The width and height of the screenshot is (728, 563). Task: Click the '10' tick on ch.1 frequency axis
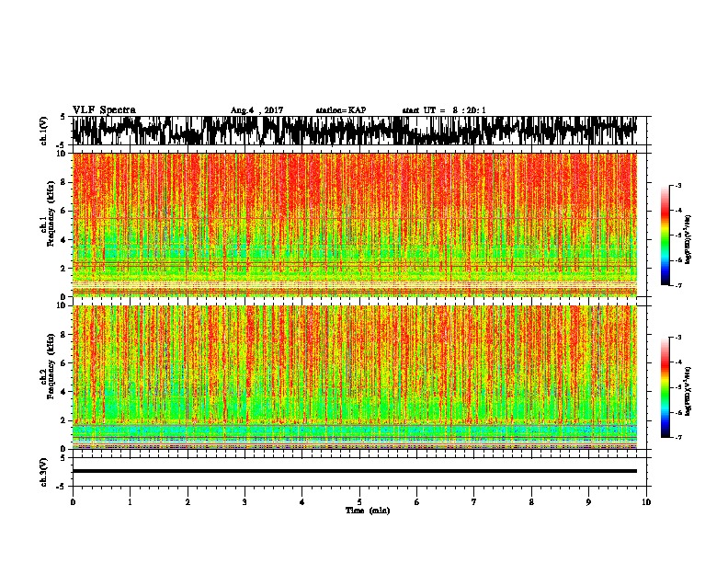[x=63, y=154]
